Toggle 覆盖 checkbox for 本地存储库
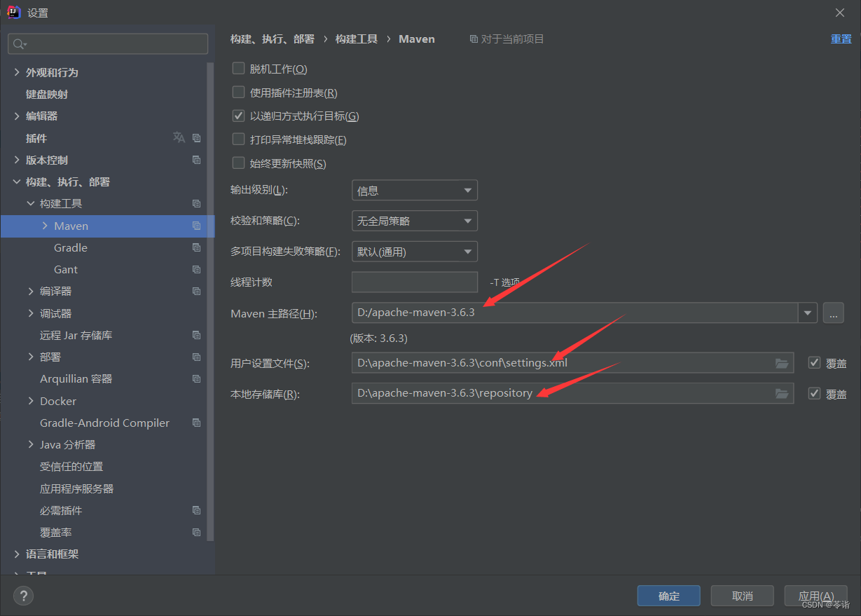 pos(814,393)
